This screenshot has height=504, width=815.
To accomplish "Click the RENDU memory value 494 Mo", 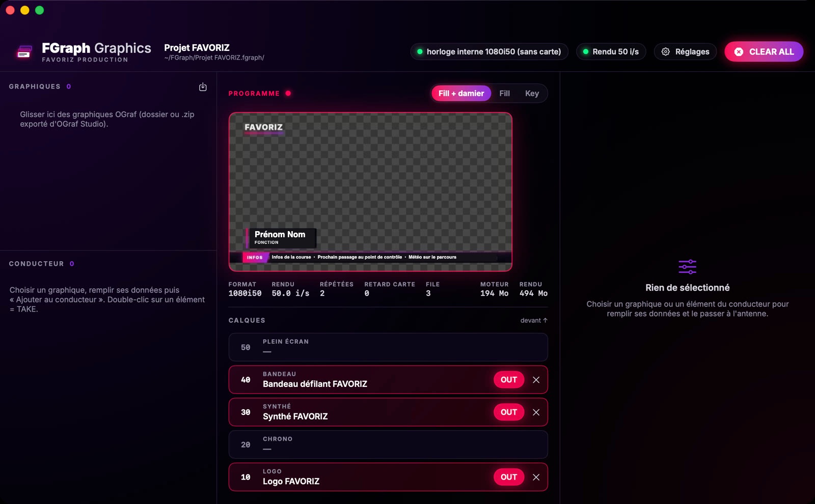I will click(x=533, y=293).
